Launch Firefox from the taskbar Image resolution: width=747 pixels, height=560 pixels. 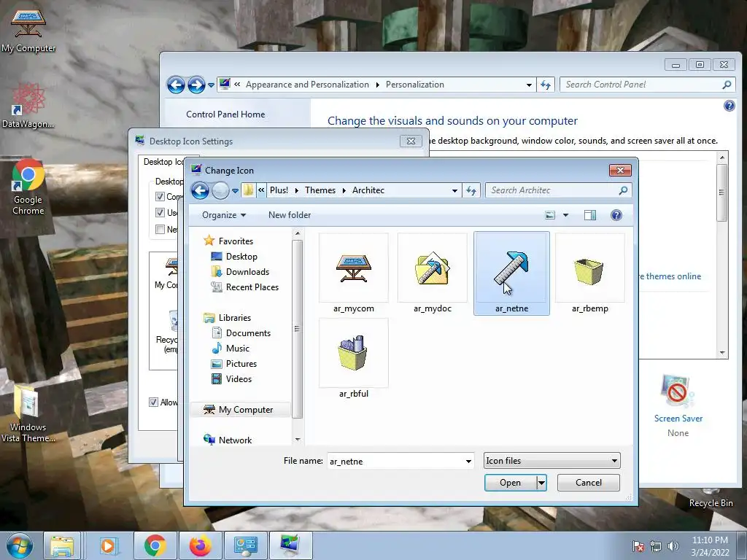point(200,545)
